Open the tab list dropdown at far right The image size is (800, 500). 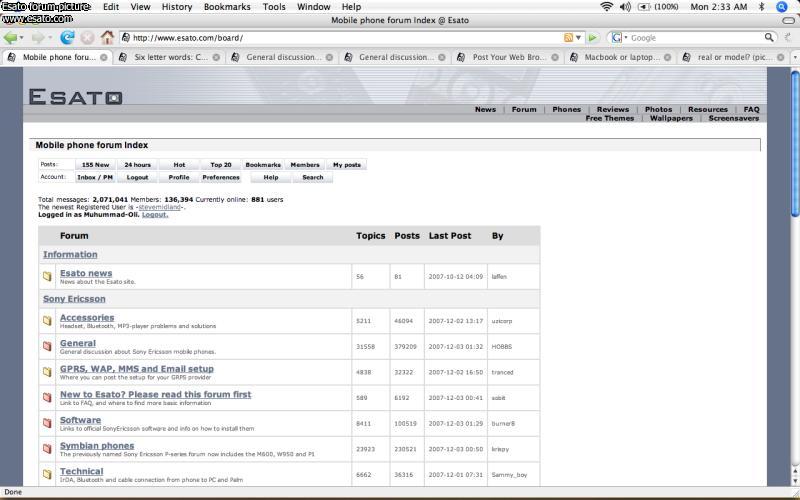795,57
